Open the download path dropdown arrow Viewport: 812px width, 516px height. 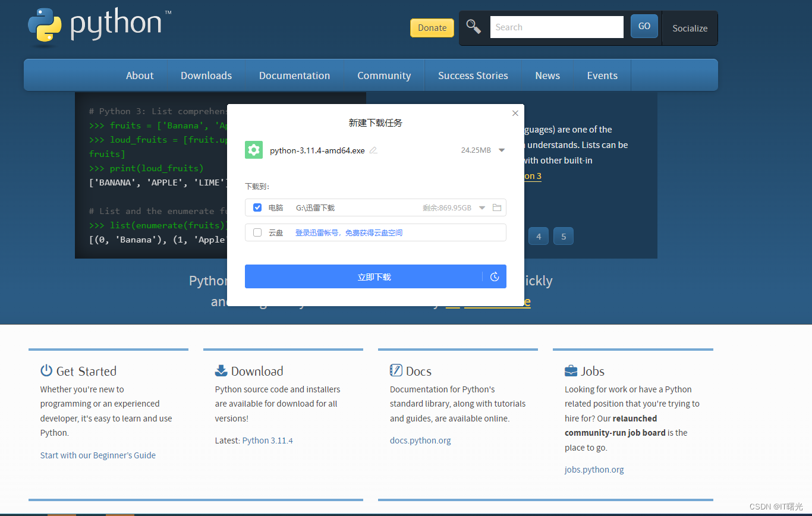482,207
